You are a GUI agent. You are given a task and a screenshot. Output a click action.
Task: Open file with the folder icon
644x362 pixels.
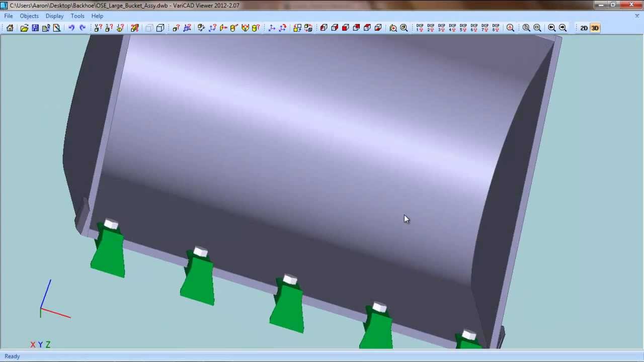24,28
